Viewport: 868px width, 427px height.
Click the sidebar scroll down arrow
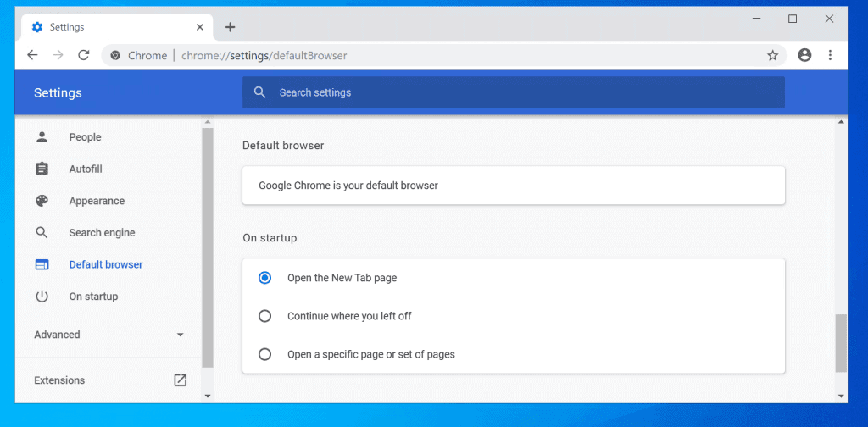coord(208,396)
